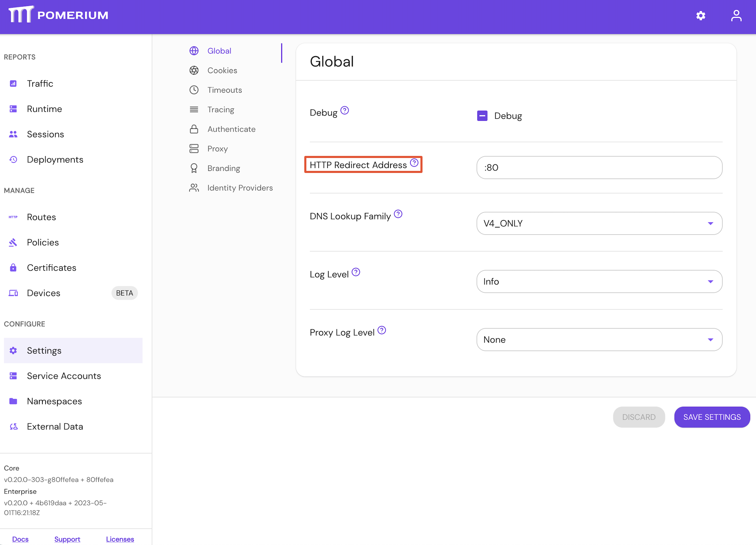Image resolution: width=756 pixels, height=545 pixels.
Task: Toggle the Debug checkbox
Action: [x=482, y=116]
